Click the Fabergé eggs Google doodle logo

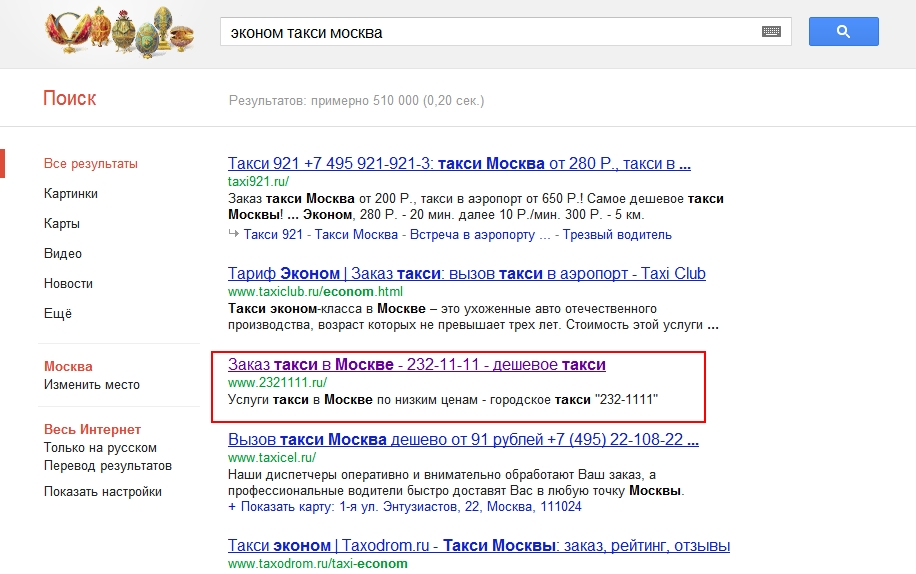[119, 30]
